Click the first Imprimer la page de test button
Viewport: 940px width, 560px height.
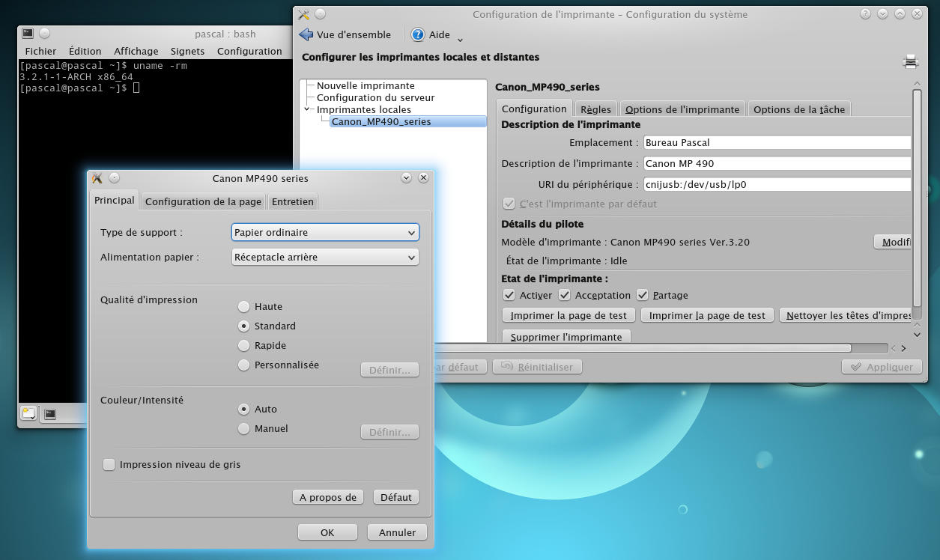[x=569, y=315]
